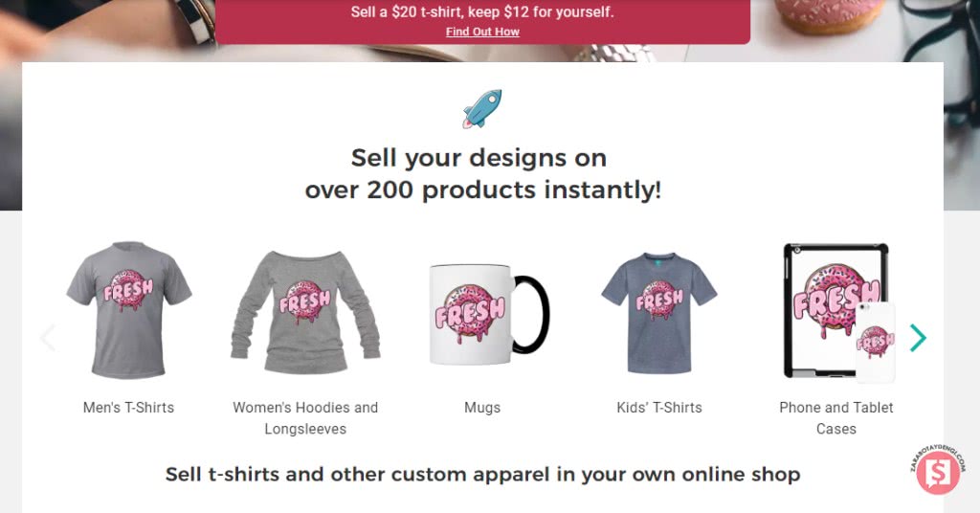This screenshot has height=513, width=980.
Task: Select the Women's Hoodie product image
Action: pyautogui.click(x=305, y=313)
